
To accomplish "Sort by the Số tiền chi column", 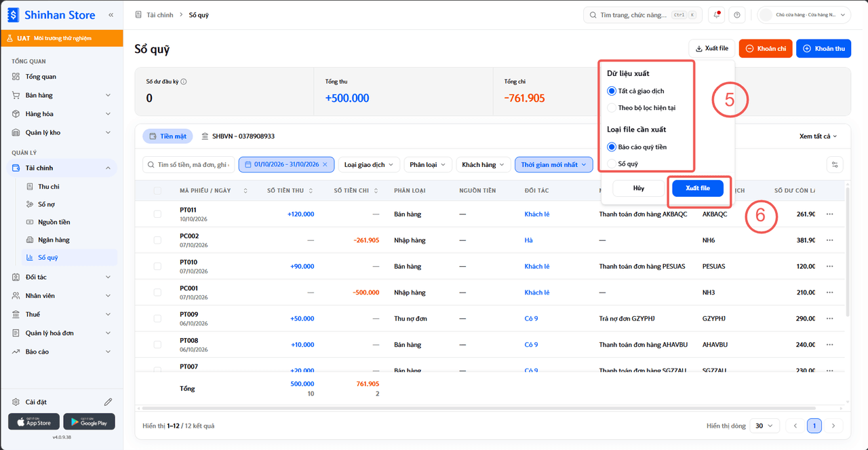I will [376, 191].
